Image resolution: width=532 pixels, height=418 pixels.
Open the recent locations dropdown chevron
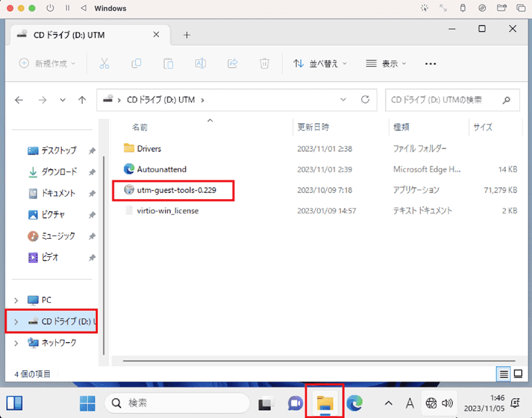63,100
